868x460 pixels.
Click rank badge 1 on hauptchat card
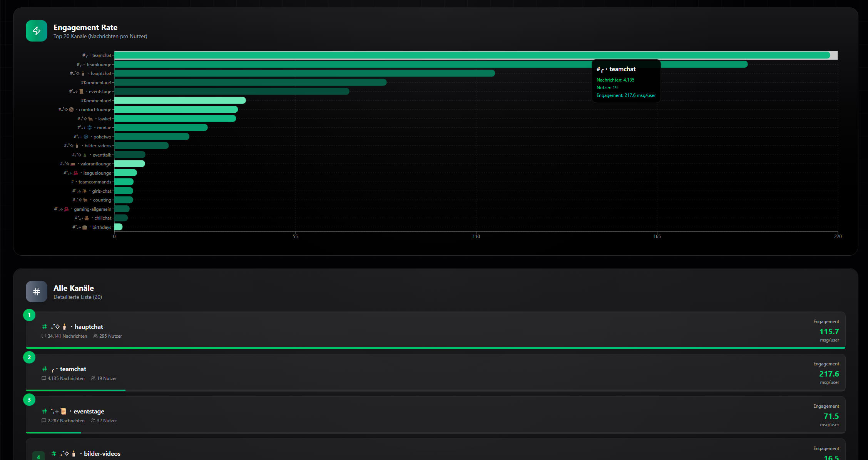[x=29, y=315]
